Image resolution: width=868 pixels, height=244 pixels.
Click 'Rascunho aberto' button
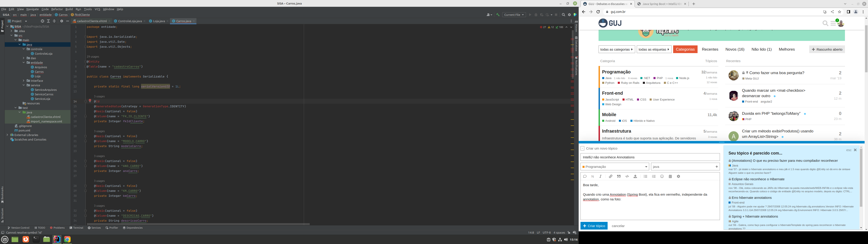point(827,49)
